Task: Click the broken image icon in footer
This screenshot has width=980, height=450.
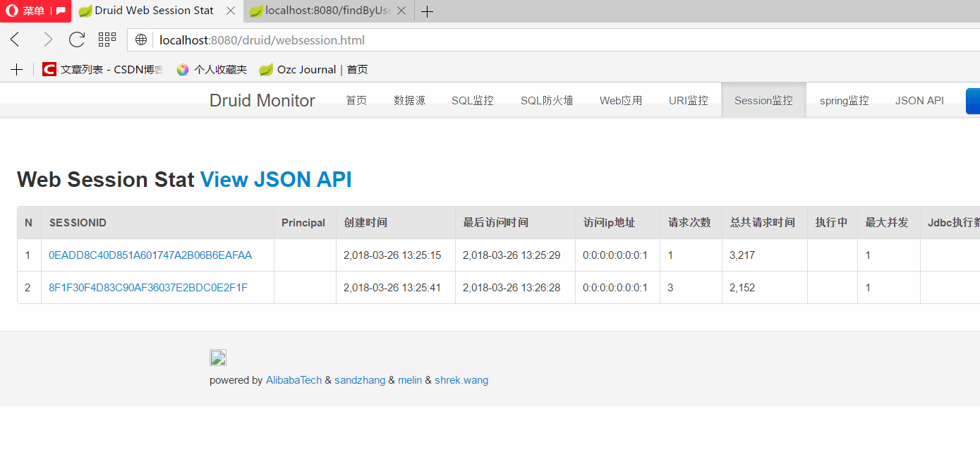Action: (217, 358)
